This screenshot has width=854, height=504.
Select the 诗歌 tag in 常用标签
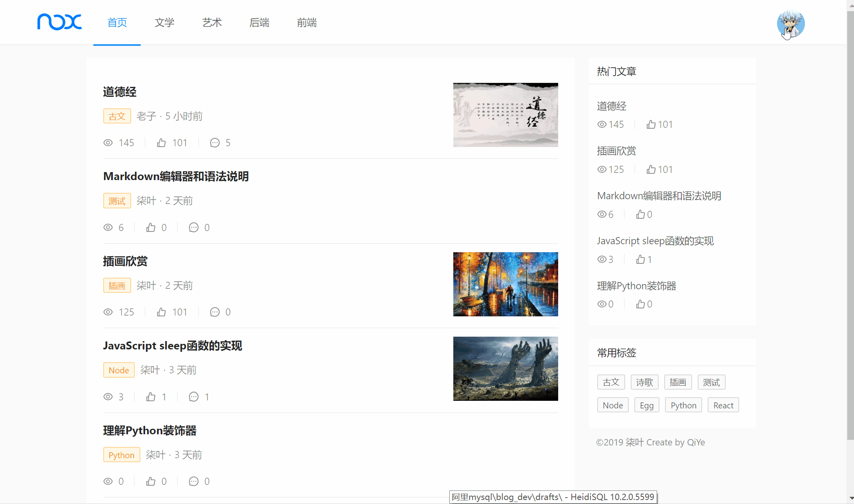click(x=644, y=382)
